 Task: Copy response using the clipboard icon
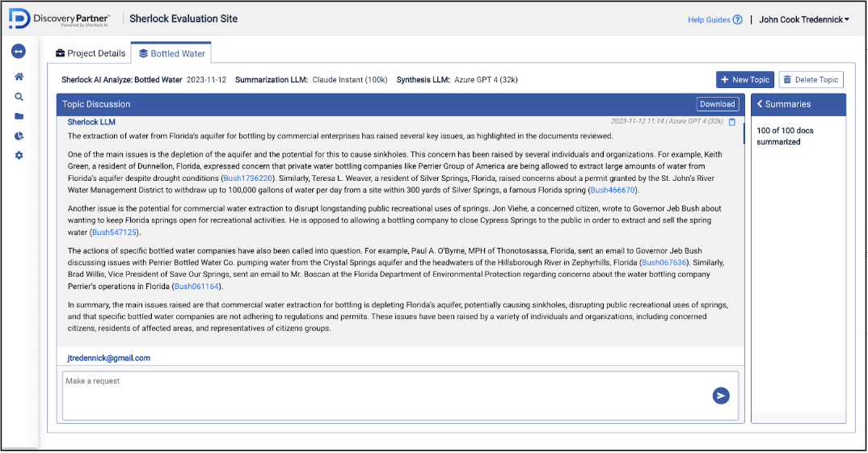pos(732,122)
